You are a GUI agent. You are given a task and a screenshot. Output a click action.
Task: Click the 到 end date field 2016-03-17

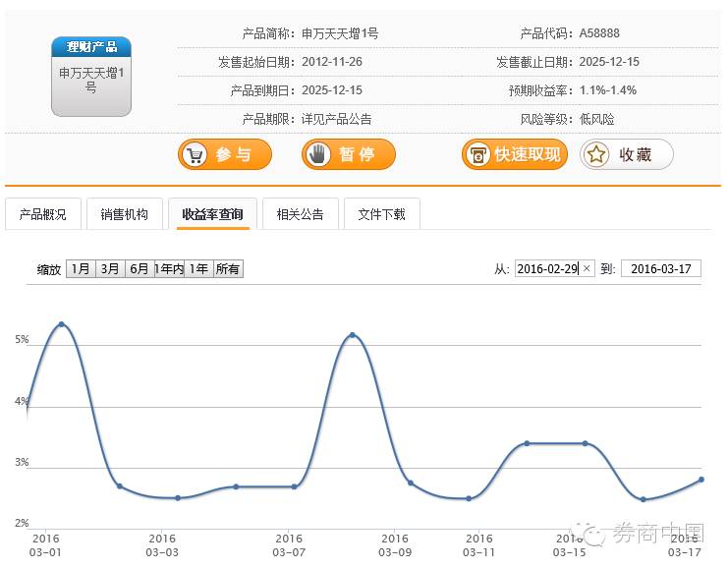point(660,268)
